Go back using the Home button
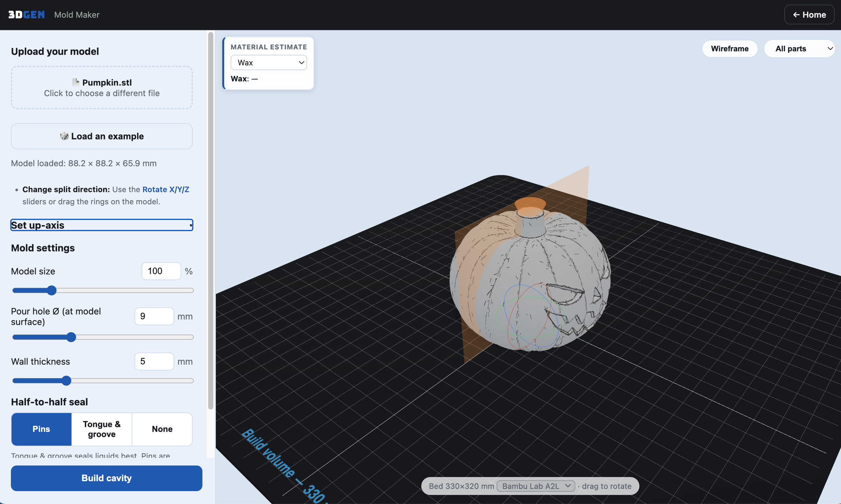Viewport: 841px width, 504px height. point(809,15)
